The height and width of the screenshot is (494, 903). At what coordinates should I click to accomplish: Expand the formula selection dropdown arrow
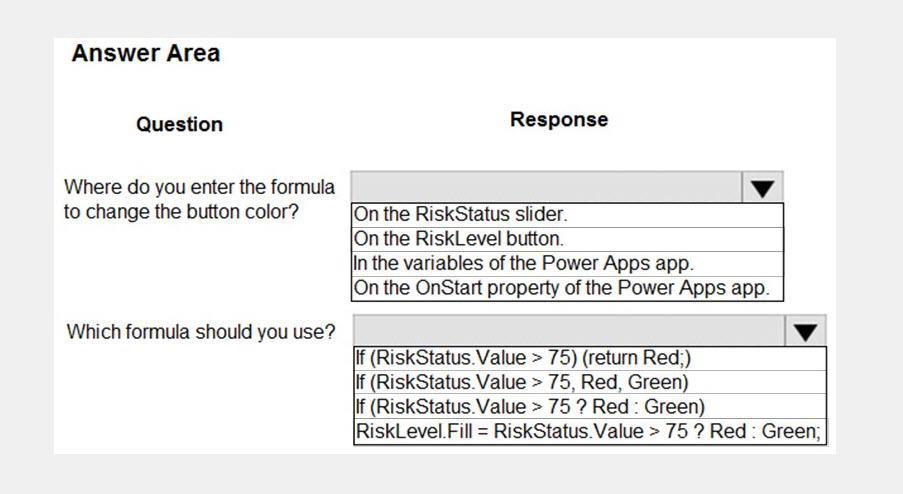(x=805, y=331)
